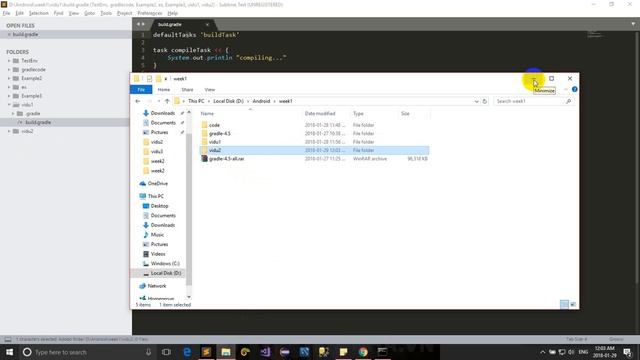Click New folder quick access toolbar icon

point(158,79)
